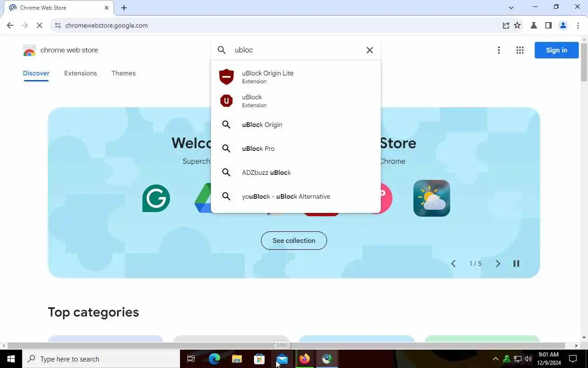Click the browser forward arrow
588x368 pixels.
(x=25, y=25)
